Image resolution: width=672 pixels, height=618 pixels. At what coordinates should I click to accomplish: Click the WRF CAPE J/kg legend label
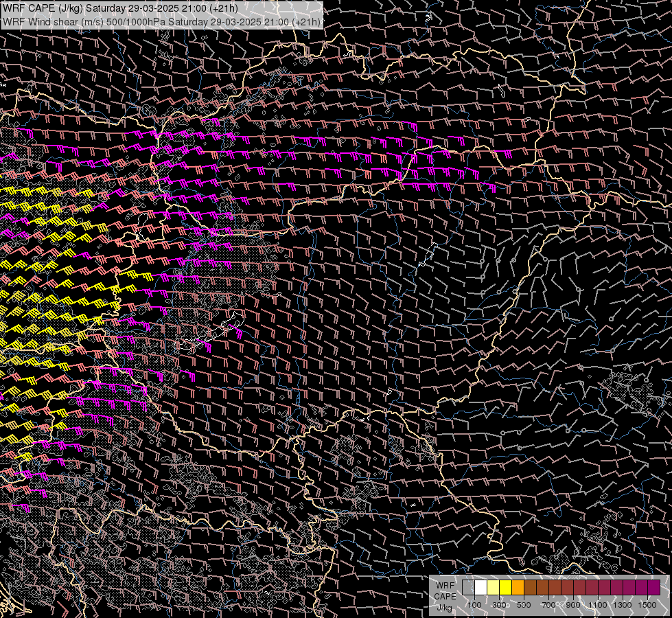pos(445,596)
